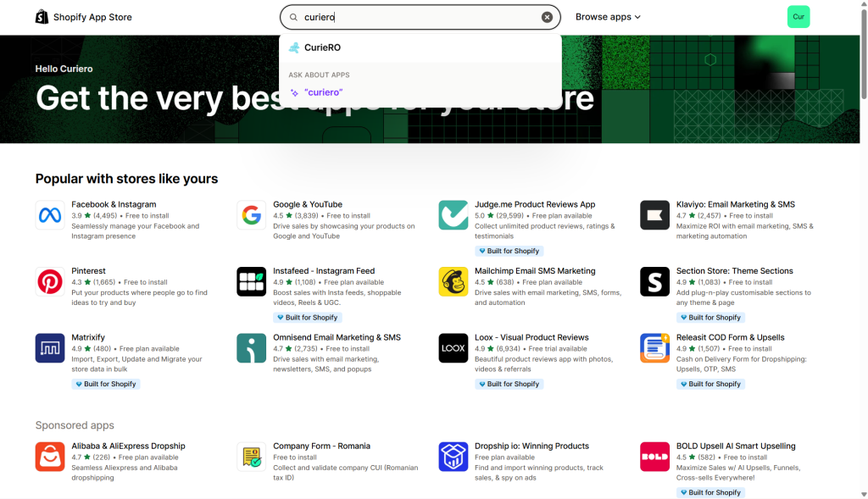Click the "Hello Curiero" greeting text
Screen dimensions: 868x499
click(64, 69)
